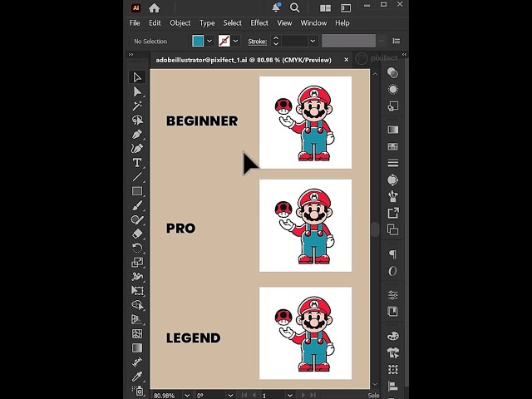Go to the previous artboard
532x399 pixels.
click(x=254, y=395)
